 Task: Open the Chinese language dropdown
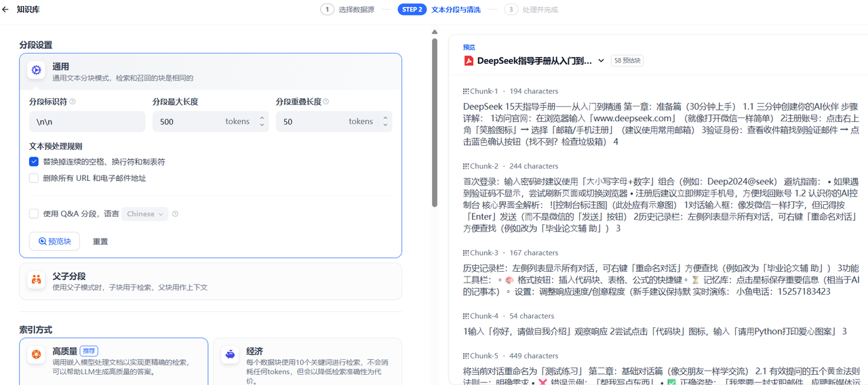145,214
